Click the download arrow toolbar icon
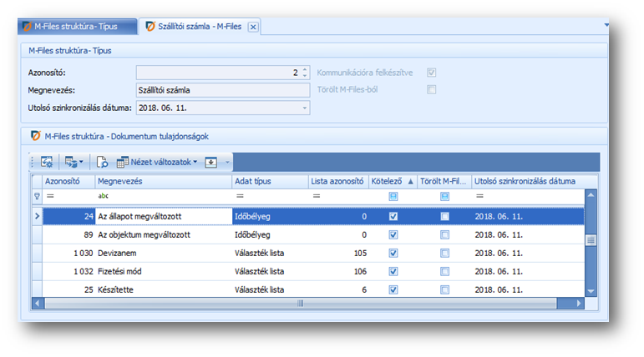Screen dimensions: 644x357 (x=210, y=162)
